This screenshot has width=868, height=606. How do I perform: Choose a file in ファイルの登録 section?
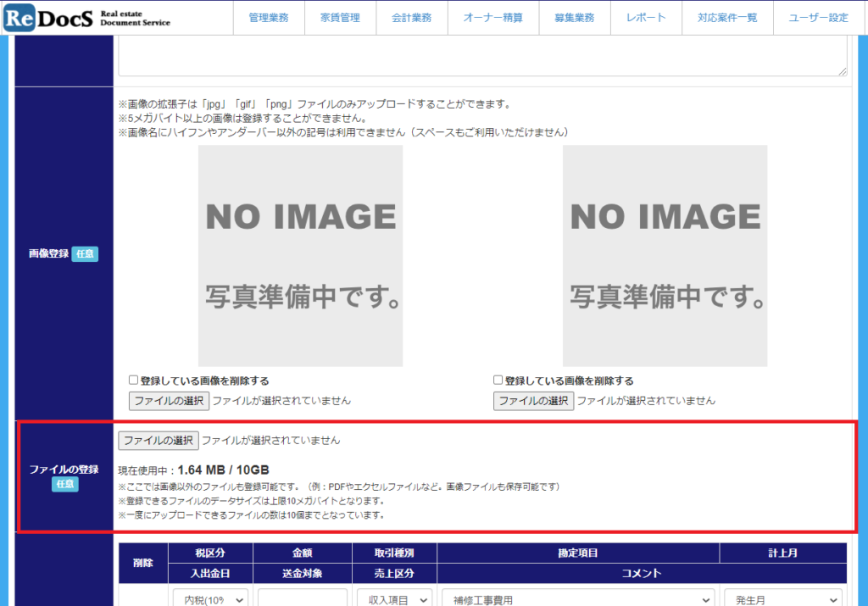(158, 440)
